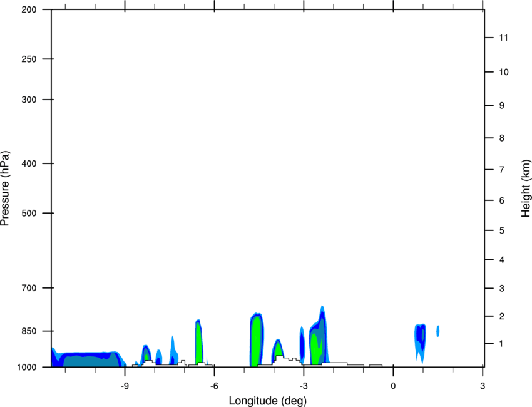This screenshot has height=407, width=532.
Task: Click the 'Height (km)' axis title
Action: point(526,188)
